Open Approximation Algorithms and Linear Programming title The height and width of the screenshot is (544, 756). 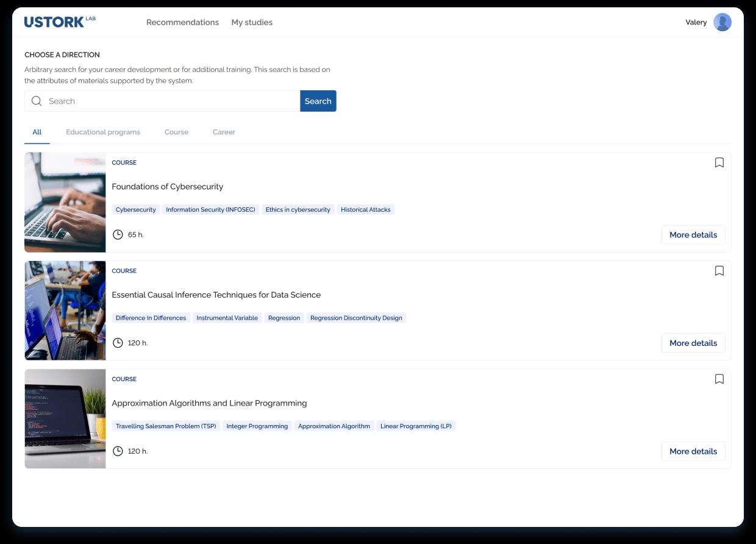tap(209, 403)
